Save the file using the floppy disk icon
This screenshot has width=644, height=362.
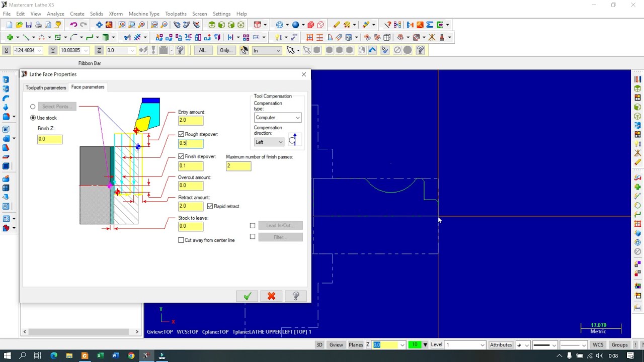click(x=29, y=25)
